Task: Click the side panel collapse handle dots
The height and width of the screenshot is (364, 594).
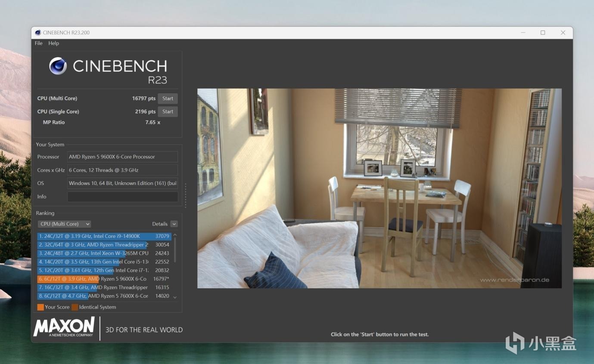Action: click(x=186, y=196)
